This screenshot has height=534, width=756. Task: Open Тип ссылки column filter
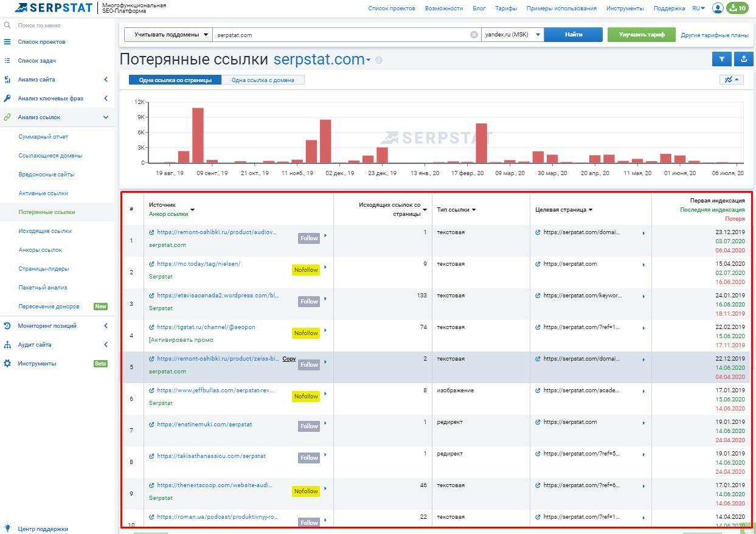click(456, 210)
